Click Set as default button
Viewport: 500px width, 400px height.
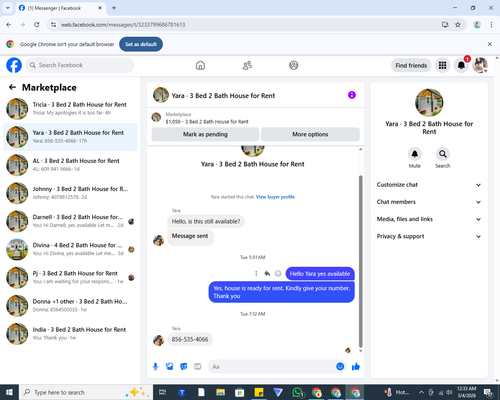coord(141,44)
